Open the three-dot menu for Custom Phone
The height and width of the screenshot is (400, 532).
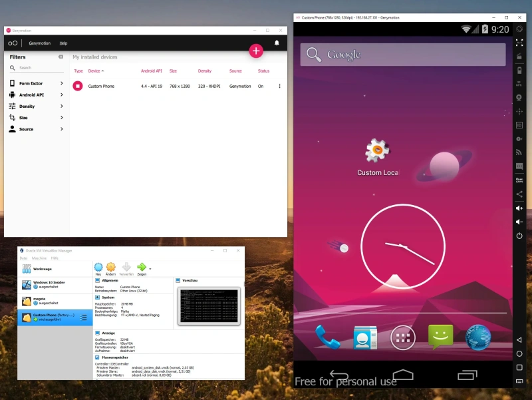click(279, 86)
